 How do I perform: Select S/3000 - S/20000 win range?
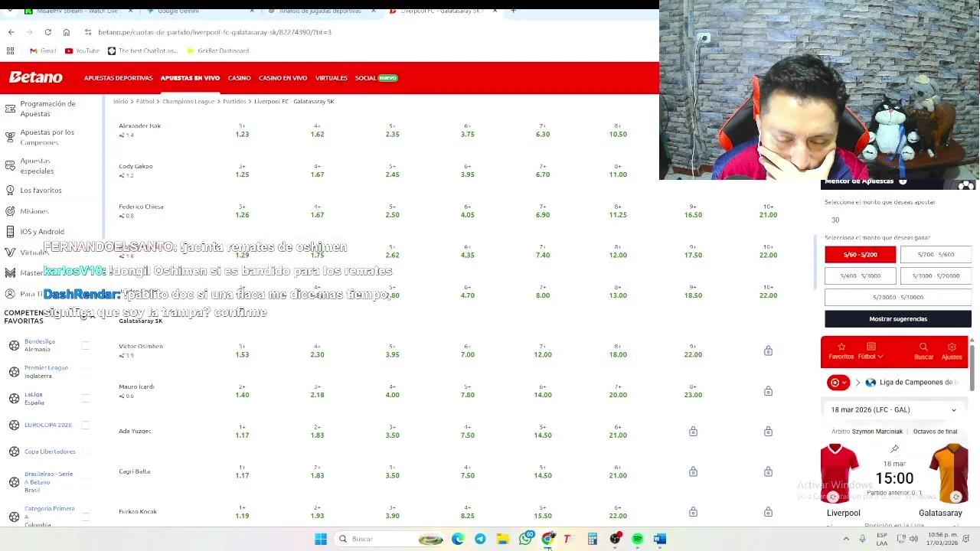pyautogui.click(x=936, y=275)
